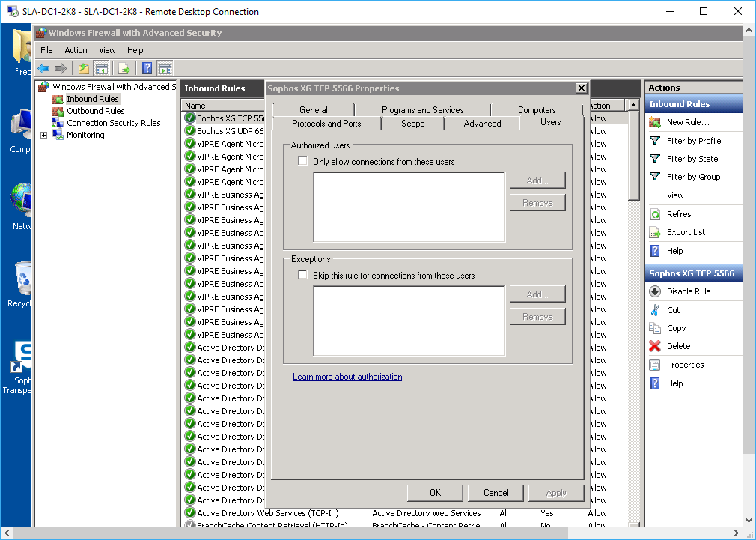Click the View item in Actions pane
Viewport: 756px width, 540px height.
click(675, 195)
